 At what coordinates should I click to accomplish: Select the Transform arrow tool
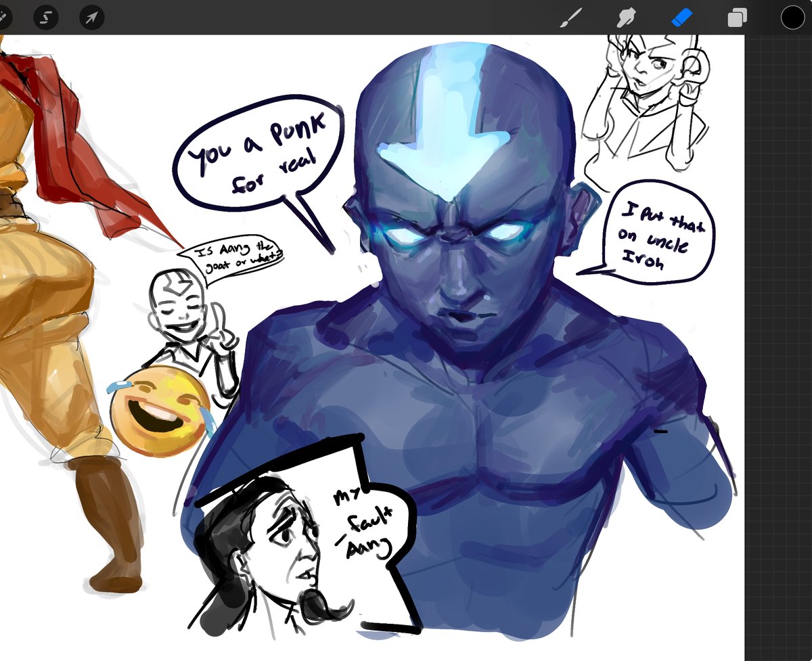(91, 18)
